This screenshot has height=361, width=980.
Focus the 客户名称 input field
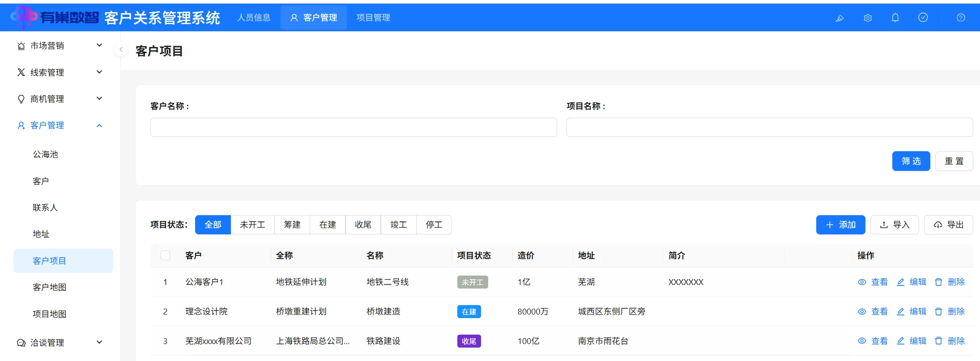coord(354,127)
